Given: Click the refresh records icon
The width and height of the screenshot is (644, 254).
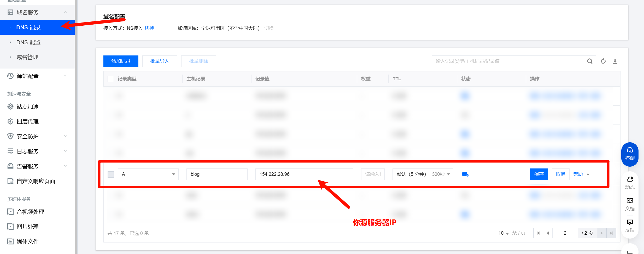Looking at the screenshot, I should pos(603,61).
